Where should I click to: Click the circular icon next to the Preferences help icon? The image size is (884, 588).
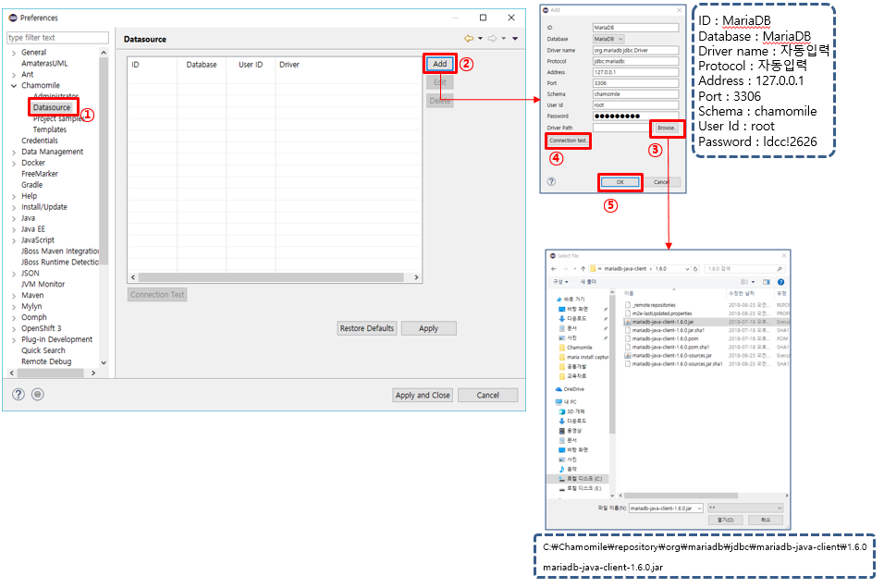point(37,394)
